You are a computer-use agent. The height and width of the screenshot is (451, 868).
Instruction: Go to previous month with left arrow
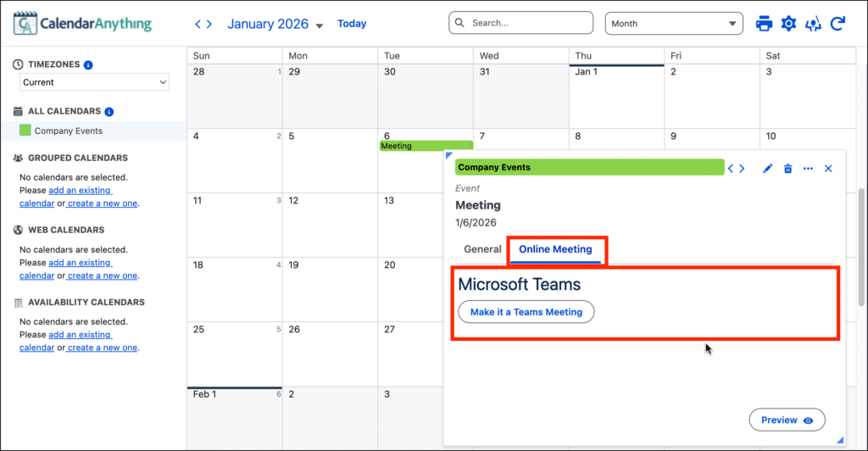point(198,24)
